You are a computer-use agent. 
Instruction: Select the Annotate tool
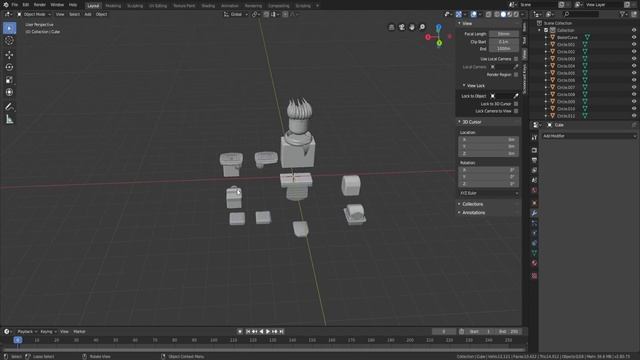[x=9, y=107]
